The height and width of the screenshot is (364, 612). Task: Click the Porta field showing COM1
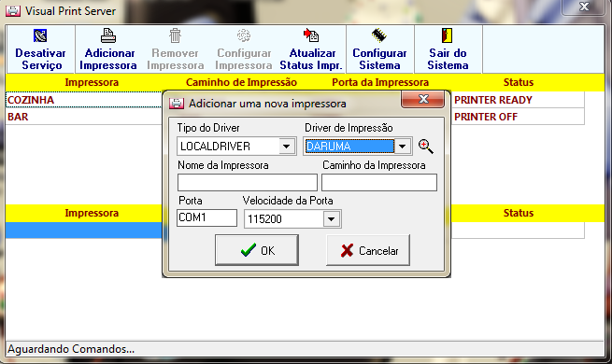(206, 217)
